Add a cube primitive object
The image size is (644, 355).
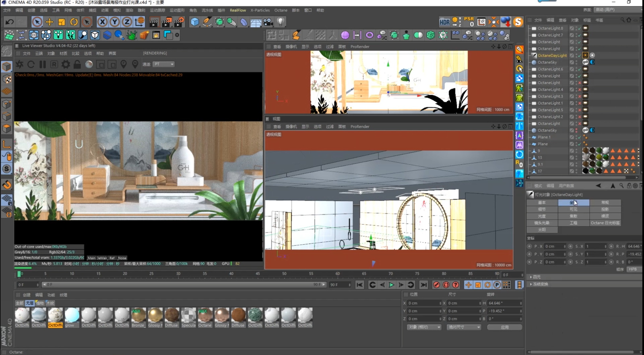(x=195, y=22)
